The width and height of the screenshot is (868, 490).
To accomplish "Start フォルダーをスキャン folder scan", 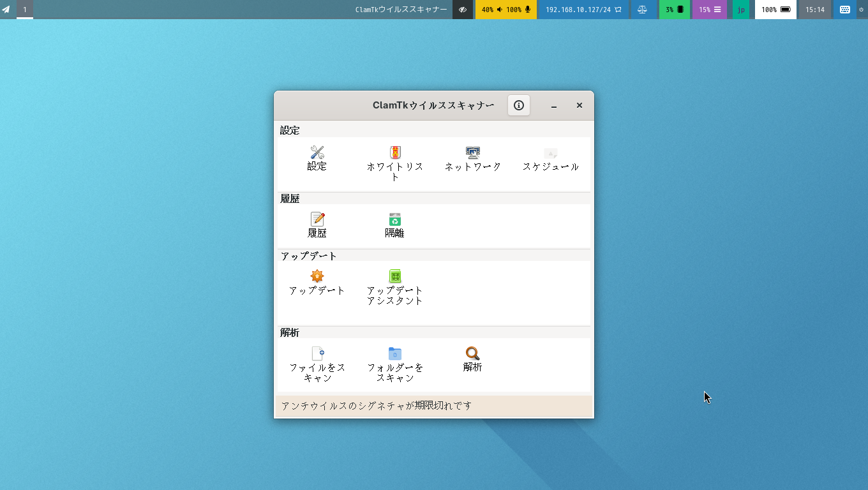I will pyautogui.click(x=395, y=364).
